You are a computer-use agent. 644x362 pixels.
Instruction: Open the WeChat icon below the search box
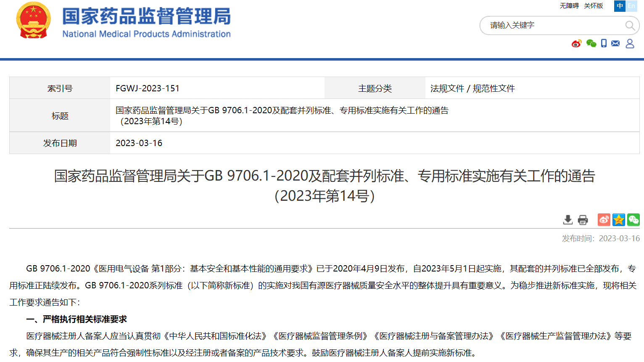point(591,43)
